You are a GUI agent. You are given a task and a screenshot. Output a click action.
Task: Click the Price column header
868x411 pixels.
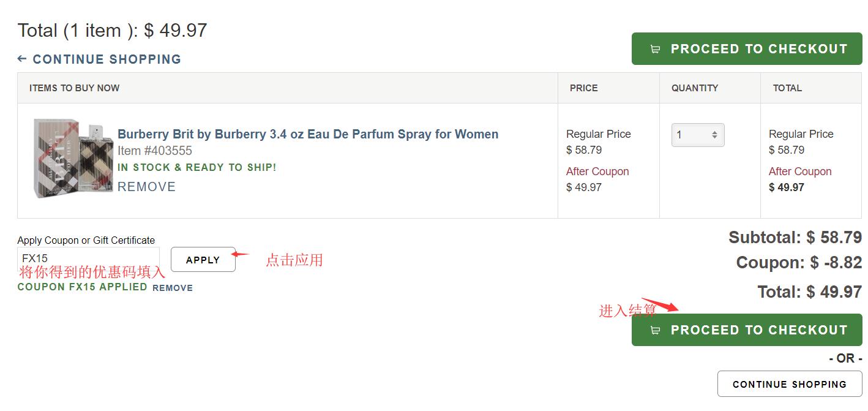pyautogui.click(x=583, y=88)
